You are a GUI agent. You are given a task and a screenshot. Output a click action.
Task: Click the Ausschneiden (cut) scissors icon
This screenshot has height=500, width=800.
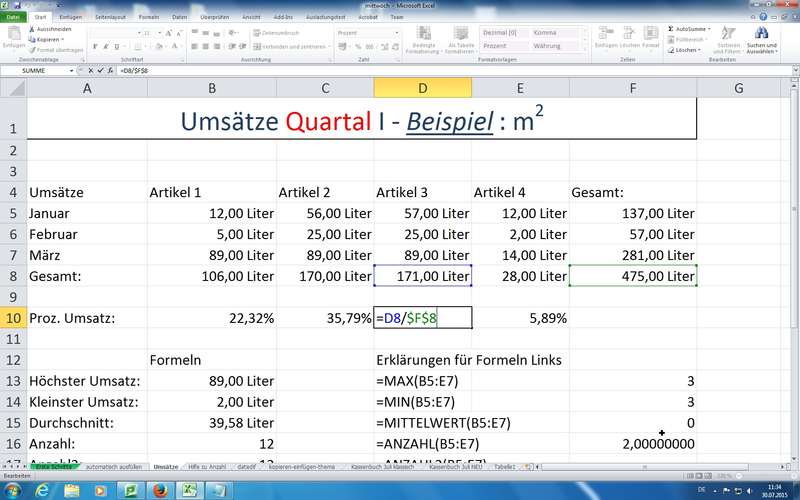point(32,29)
